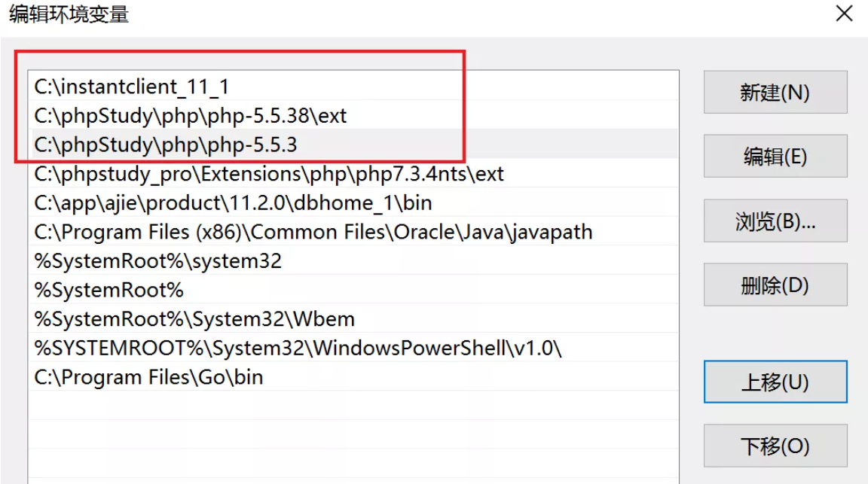Select %SystemRoot%\System32\Wbem entry
The image size is (868, 484).
[x=353, y=318]
